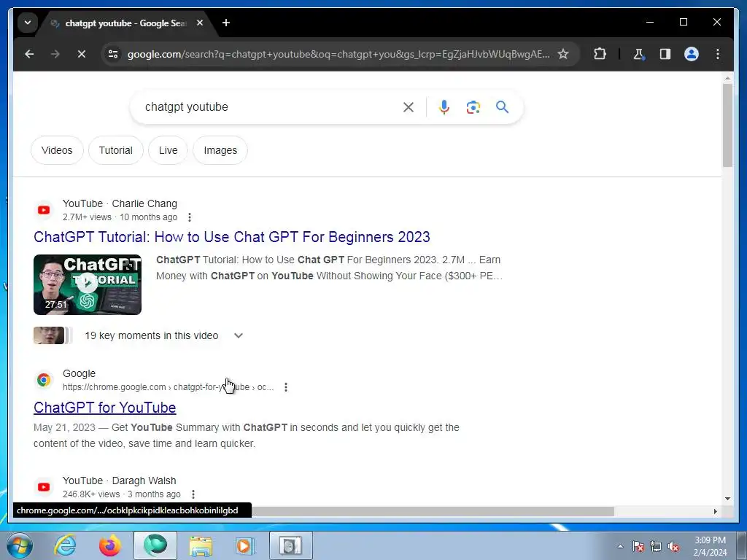The height and width of the screenshot is (560, 747).
Task: View site information icon in address bar
Action: coord(113,54)
